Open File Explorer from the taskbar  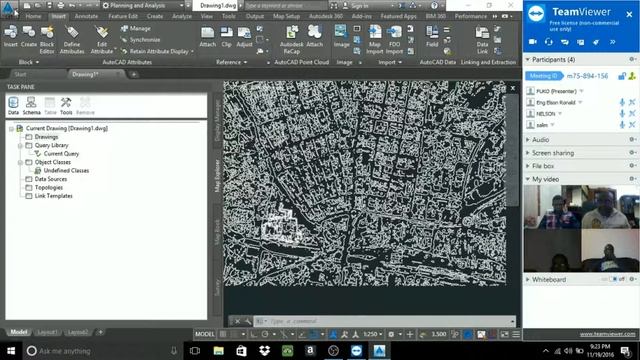pos(219,351)
